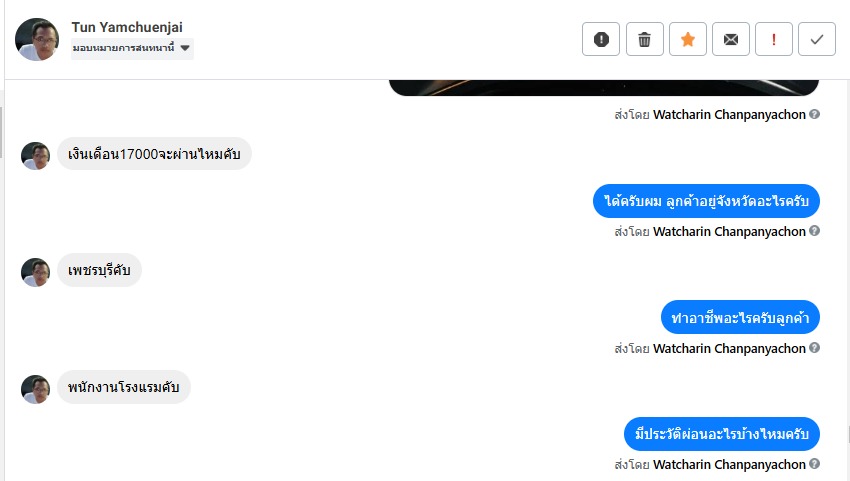Click customer avatar beside เพชรบุรีคับ message
The height and width of the screenshot is (481, 850).
click(x=35, y=272)
